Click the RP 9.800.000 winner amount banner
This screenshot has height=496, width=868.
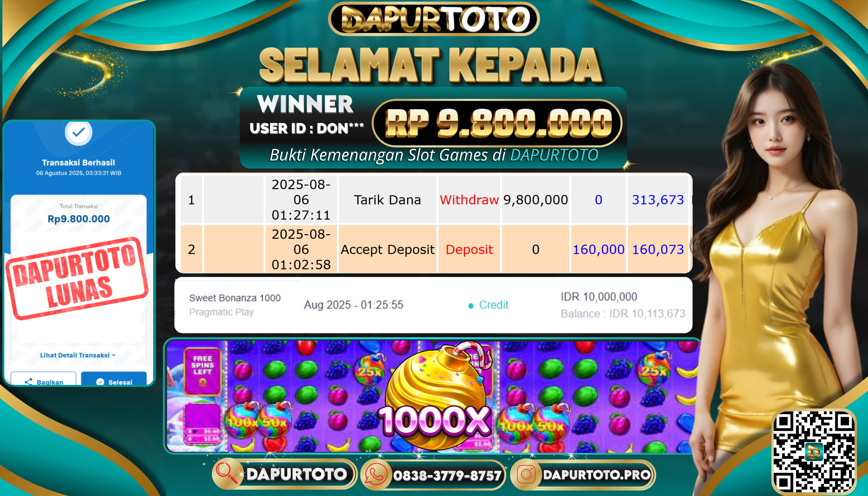497,123
